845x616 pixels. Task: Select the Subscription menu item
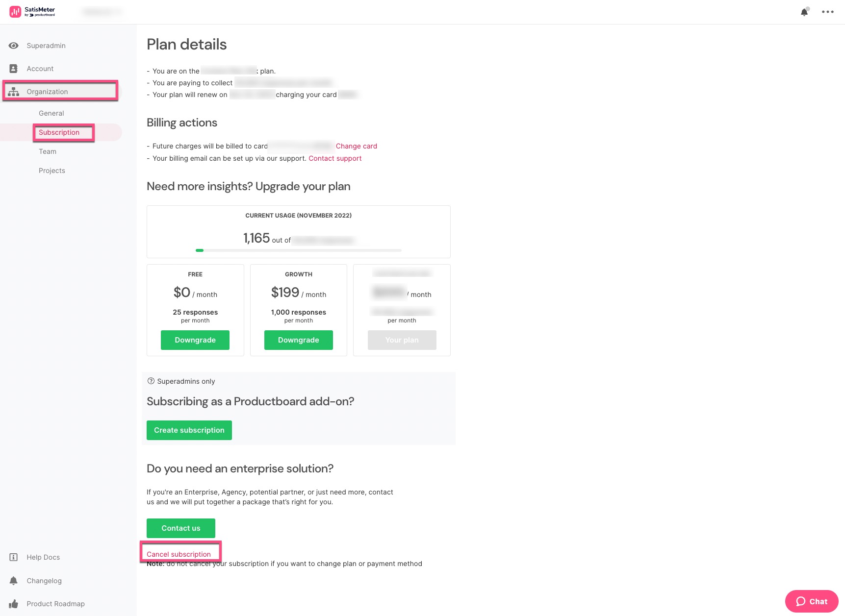[59, 132]
